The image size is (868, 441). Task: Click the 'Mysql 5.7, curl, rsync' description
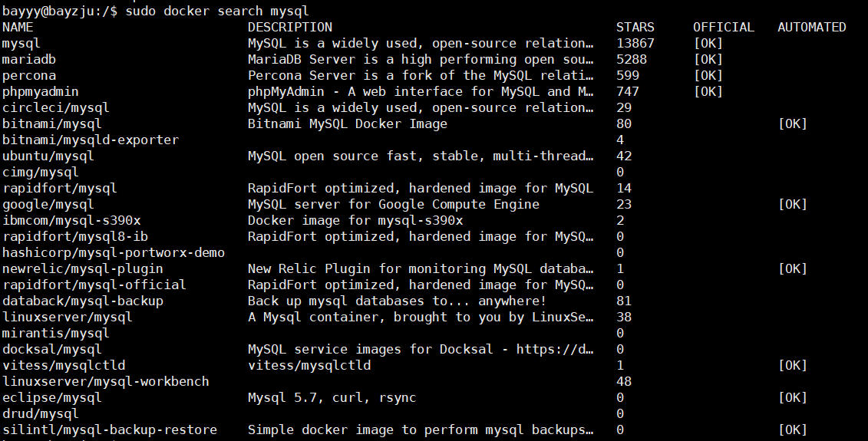[x=332, y=398]
